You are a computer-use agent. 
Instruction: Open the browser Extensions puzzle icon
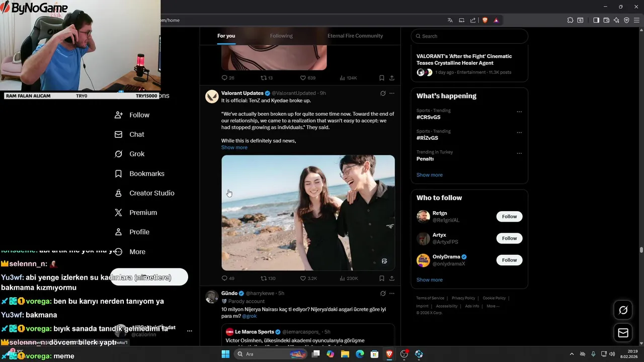(x=570, y=20)
